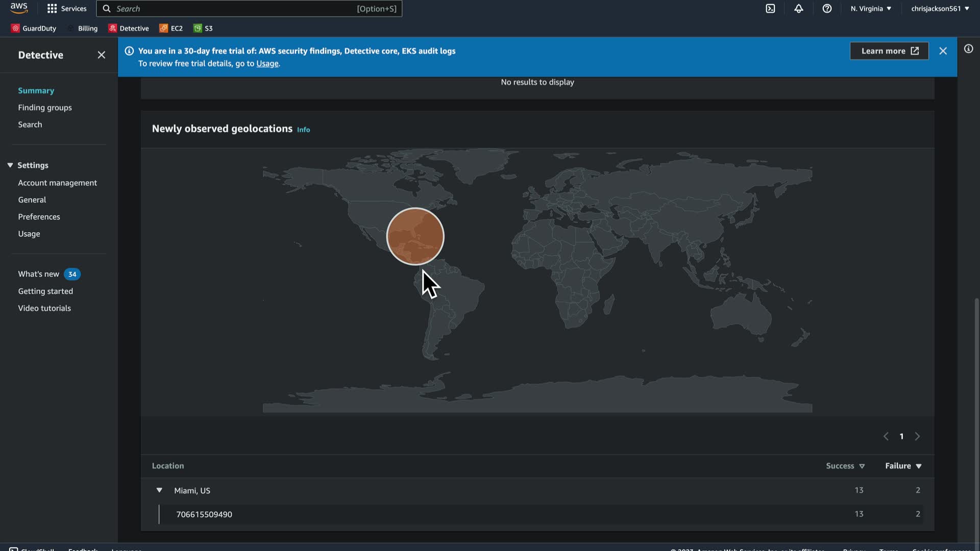Go to Finding groups in sidebar
980x551 pixels.
(x=45, y=108)
